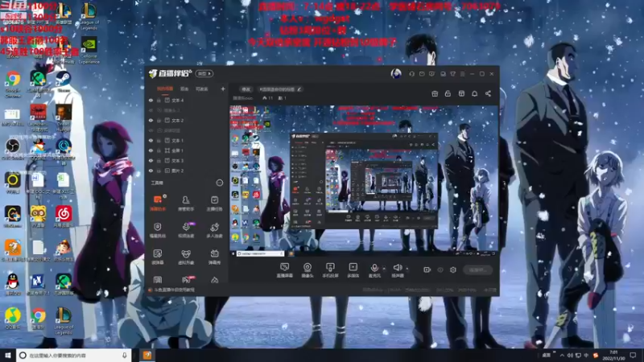Click the start live button at bottom right

pos(477,269)
